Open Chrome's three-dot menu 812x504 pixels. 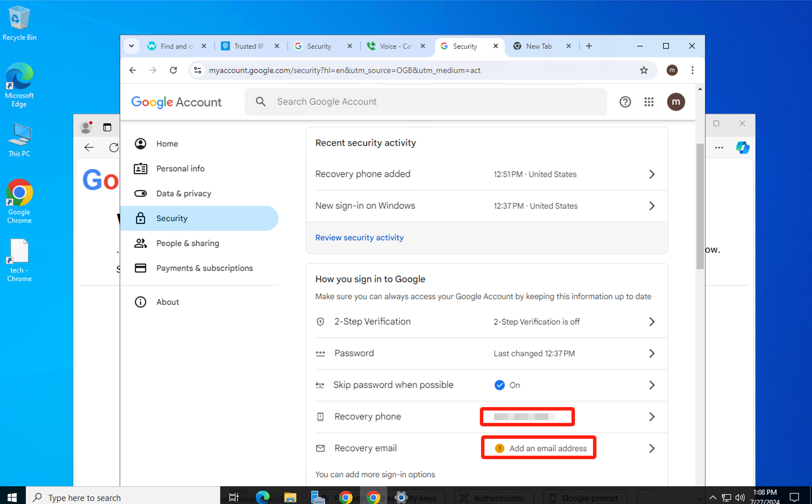[x=692, y=70]
